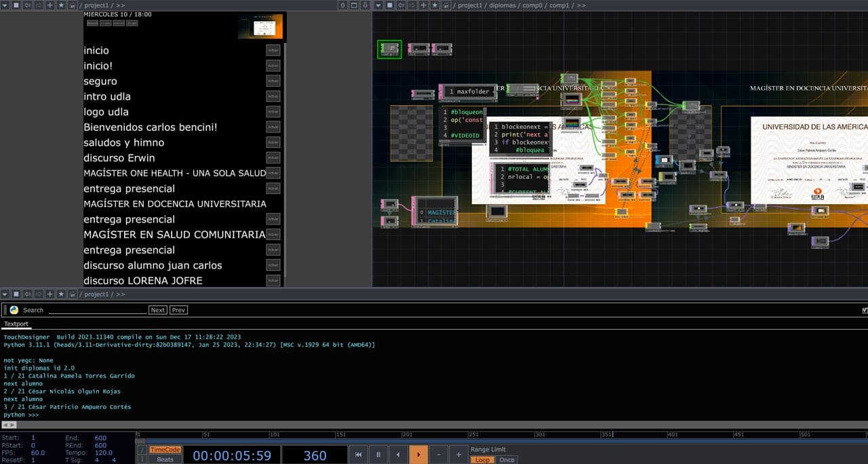Go back with arrow in Textport pane header

click(x=27, y=294)
